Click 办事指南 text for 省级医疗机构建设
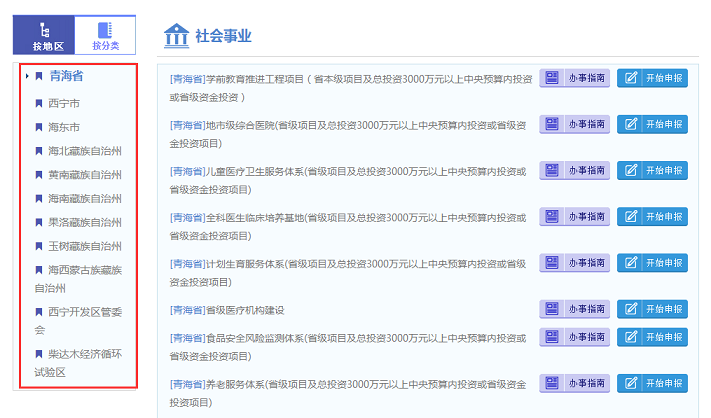This screenshot has width=711, height=418. pyautogui.click(x=587, y=309)
